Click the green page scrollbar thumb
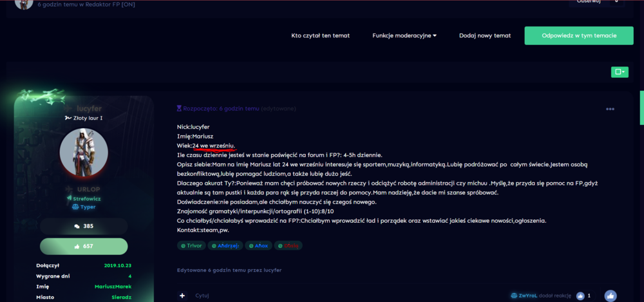The height and width of the screenshot is (302, 644). pyautogui.click(x=641, y=108)
